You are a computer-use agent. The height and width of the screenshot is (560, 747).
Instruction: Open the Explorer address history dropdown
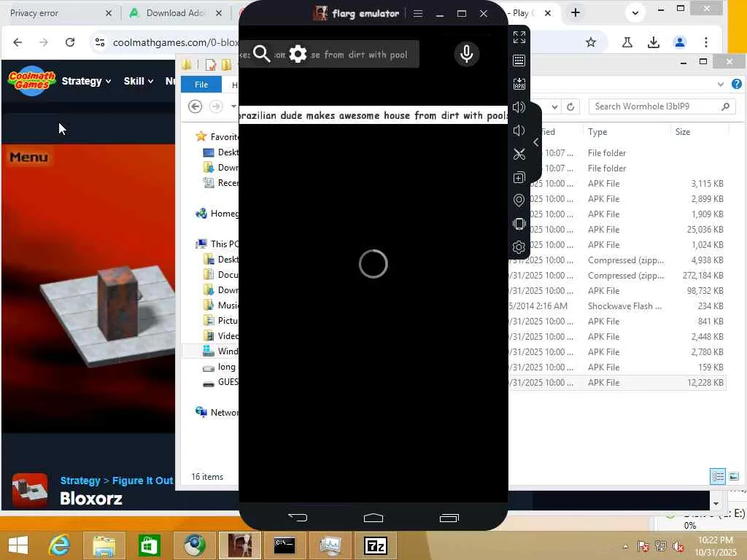coord(554,106)
